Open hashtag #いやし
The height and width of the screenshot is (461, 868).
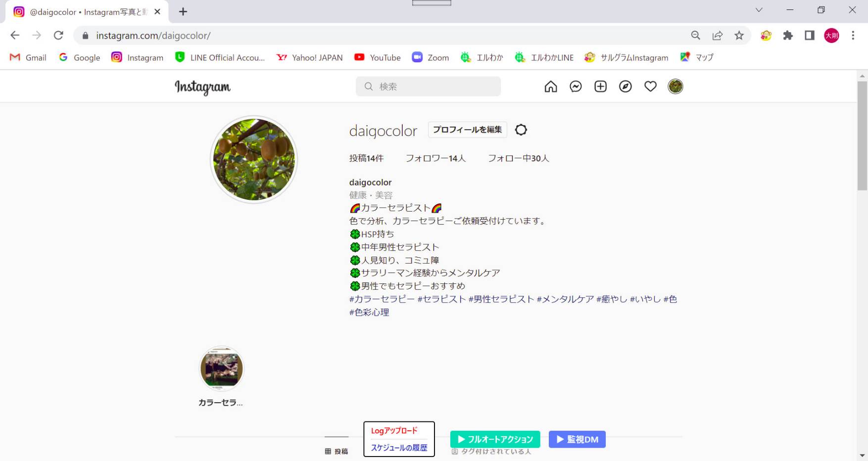[x=645, y=299]
